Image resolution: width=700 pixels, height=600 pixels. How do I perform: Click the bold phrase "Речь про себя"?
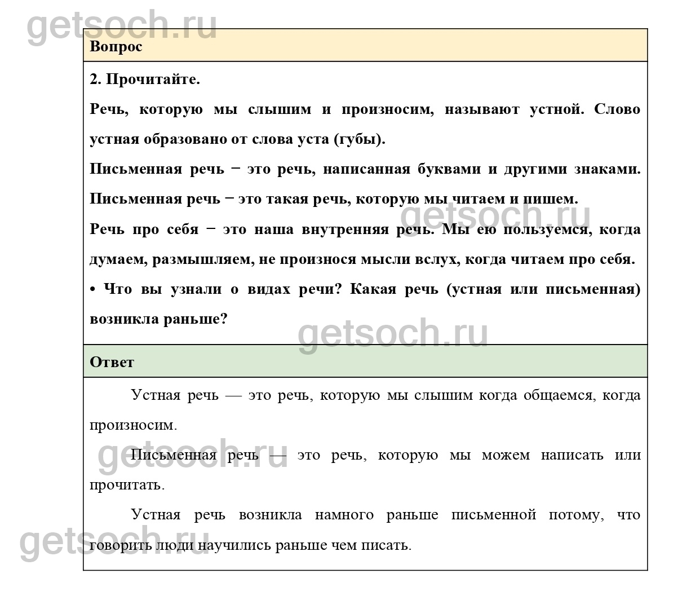(144, 230)
